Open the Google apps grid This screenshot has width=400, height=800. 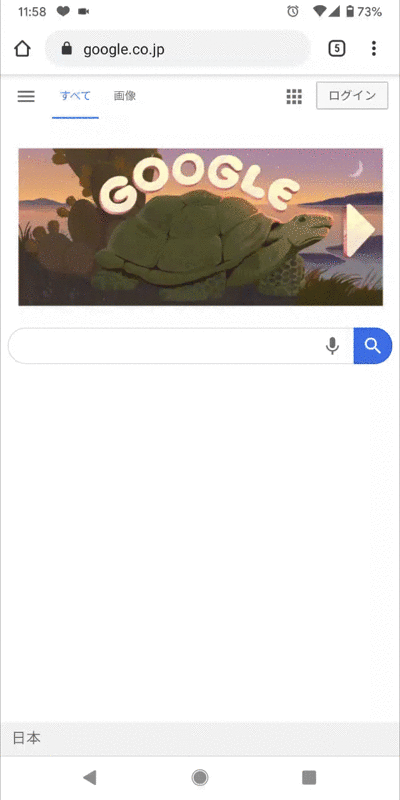point(294,96)
